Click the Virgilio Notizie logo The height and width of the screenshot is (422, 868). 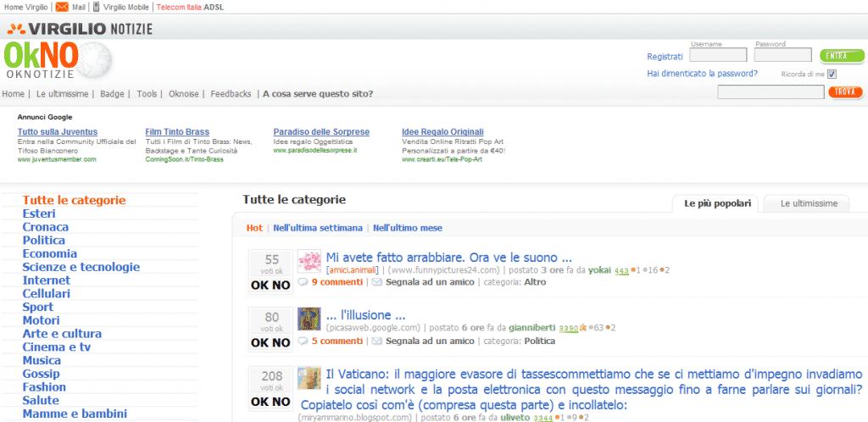pos(81,28)
